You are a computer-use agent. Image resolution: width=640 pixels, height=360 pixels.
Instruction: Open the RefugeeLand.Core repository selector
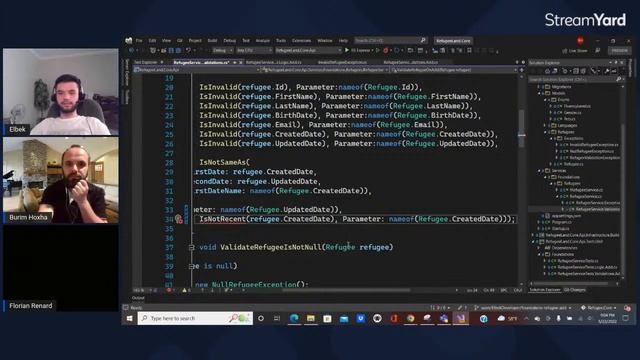tap(598, 308)
